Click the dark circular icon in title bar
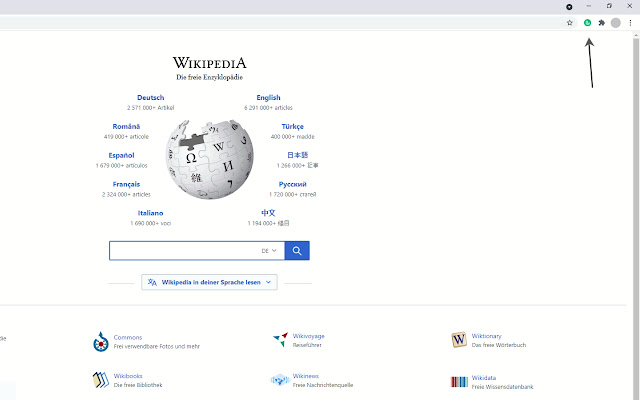 (x=569, y=7)
